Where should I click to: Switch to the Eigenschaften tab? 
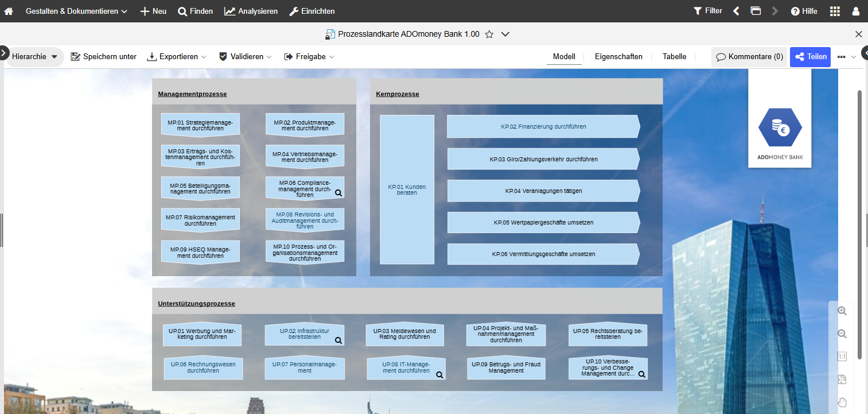click(x=618, y=57)
